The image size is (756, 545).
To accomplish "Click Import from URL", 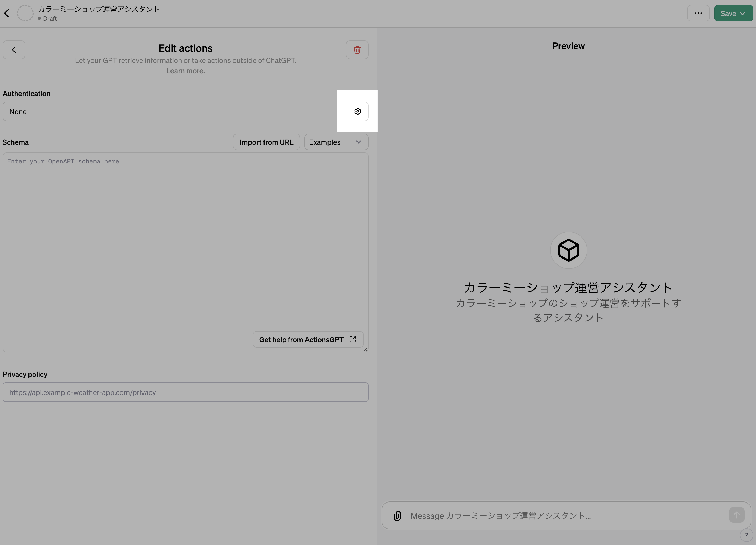I will tap(266, 142).
